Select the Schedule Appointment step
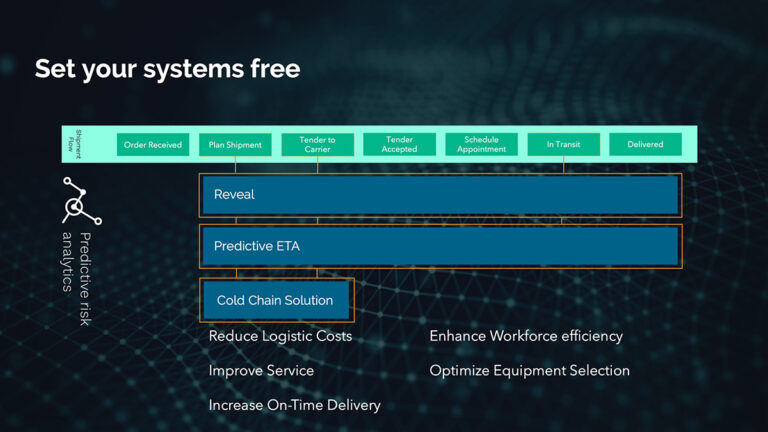This screenshot has width=768, height=432. 481,144
